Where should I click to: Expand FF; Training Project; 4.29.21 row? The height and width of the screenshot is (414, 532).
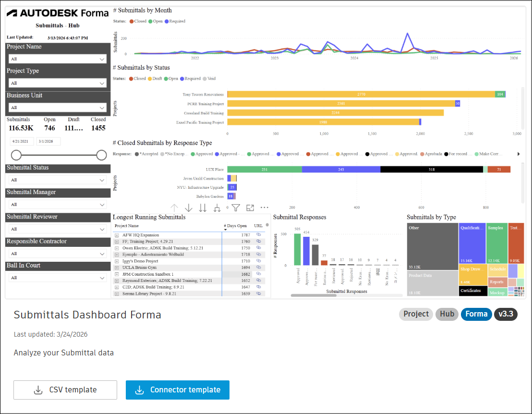pyautogui.click(x=117, y=242)
